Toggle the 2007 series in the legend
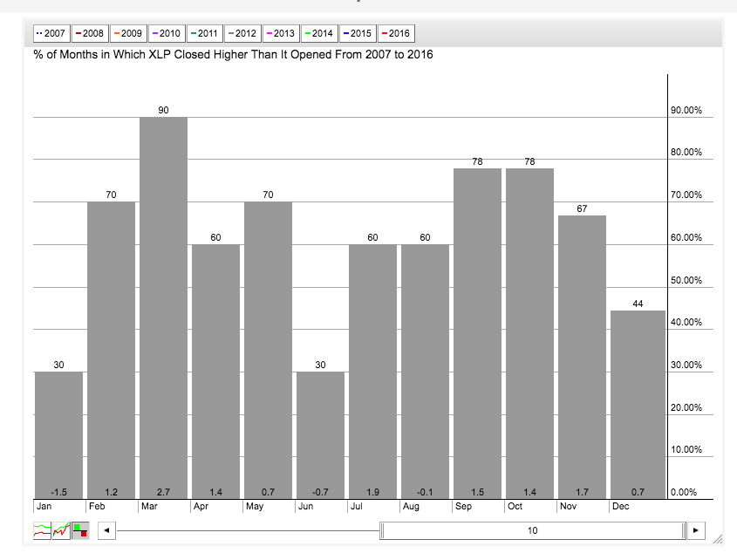Viewport: 737px width, 560px height. [51, 33]
